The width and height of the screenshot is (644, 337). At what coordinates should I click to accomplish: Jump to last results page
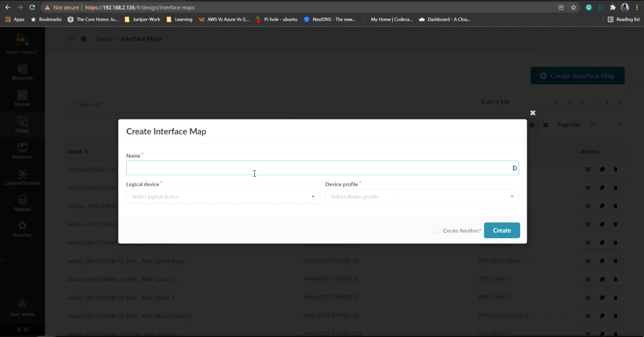pyautogui.click(x=619, y=102)
